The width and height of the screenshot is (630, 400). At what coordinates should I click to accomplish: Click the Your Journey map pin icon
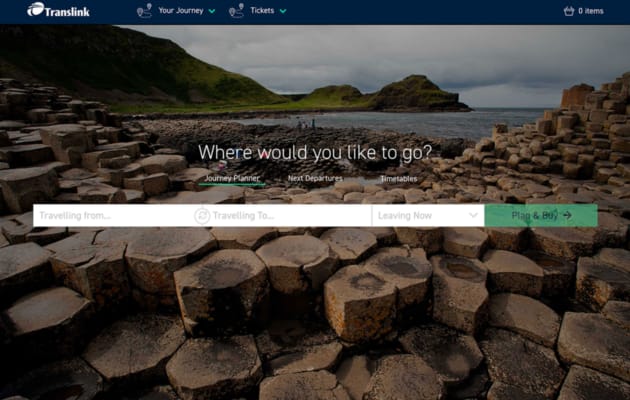[144, 10]
